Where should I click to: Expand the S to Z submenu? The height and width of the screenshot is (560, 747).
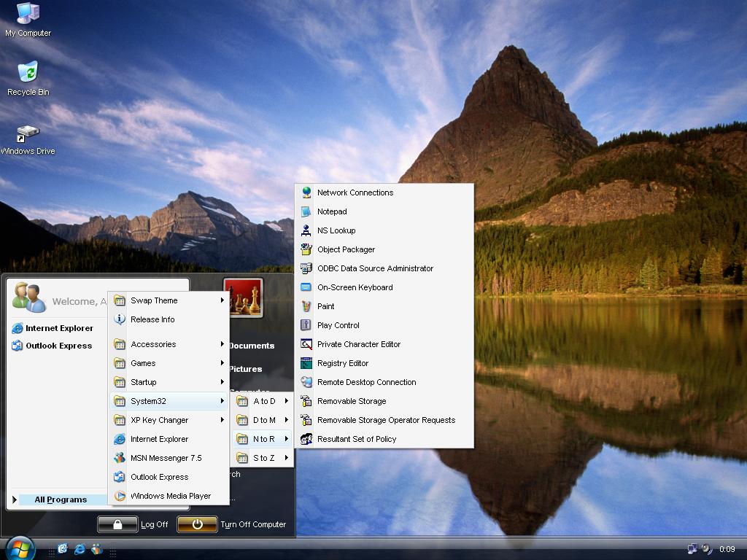[x=263, y=458]
